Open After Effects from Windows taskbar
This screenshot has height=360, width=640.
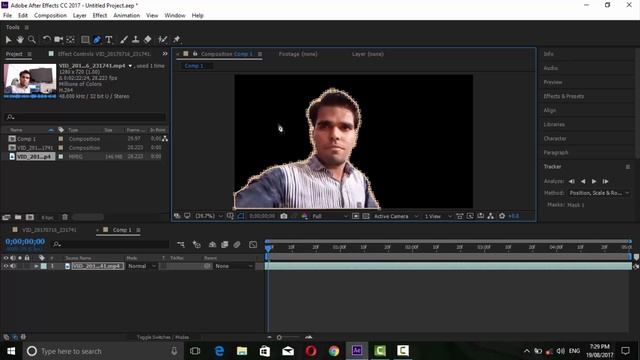click(x=357, y=351)
